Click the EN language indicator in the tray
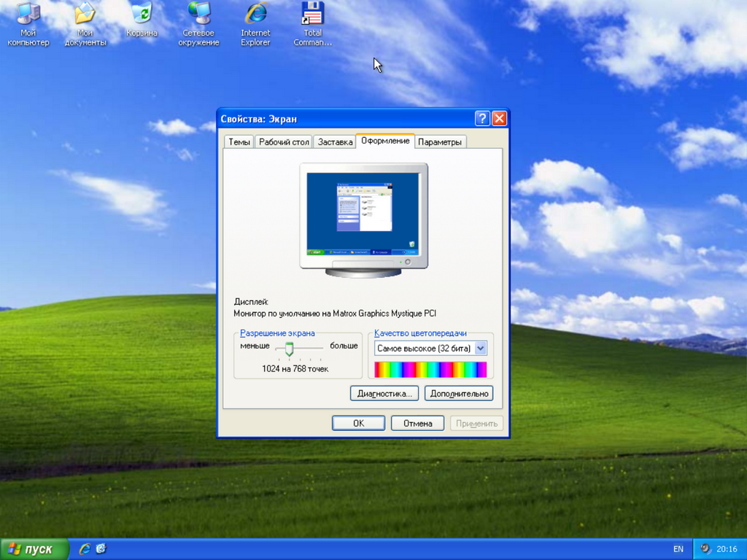This screenshot has width=747, height=560. click(678, 548)
